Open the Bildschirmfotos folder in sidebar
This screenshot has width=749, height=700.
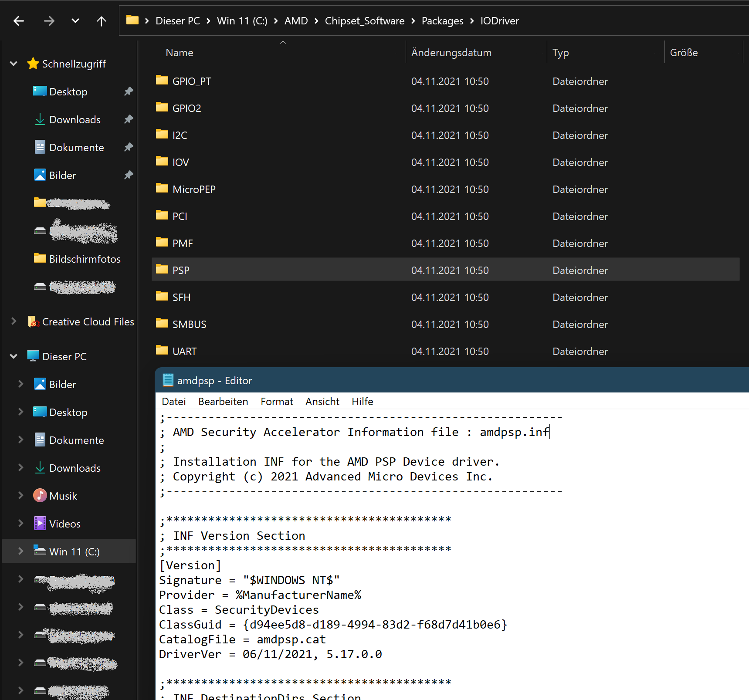(85, 259)
